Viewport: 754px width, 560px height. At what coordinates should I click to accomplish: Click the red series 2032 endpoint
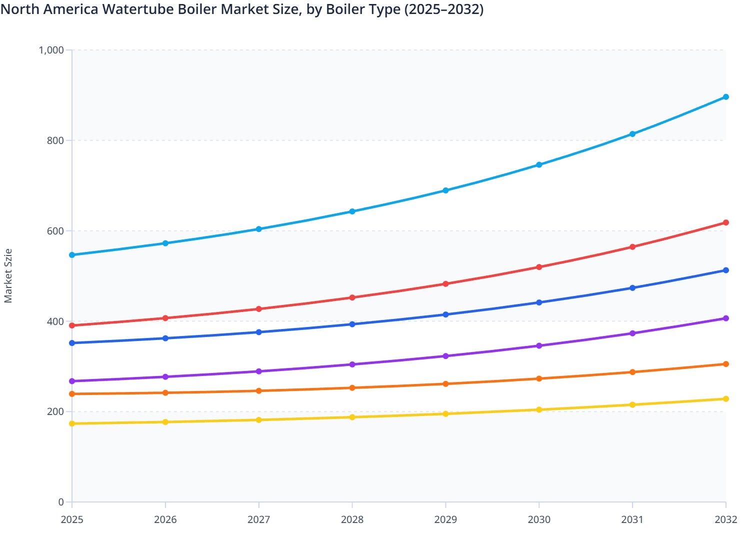click(x=726, y=222)
